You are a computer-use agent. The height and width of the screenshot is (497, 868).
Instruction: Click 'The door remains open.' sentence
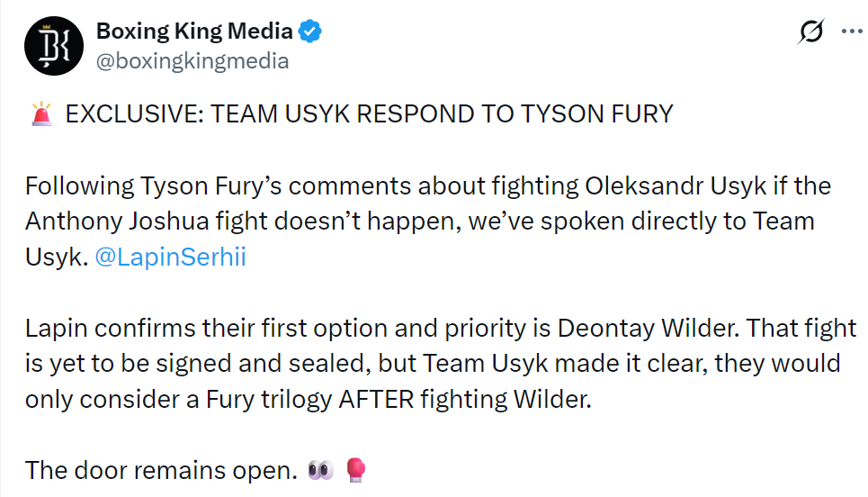pyautogui.click(x=162, y=471)
